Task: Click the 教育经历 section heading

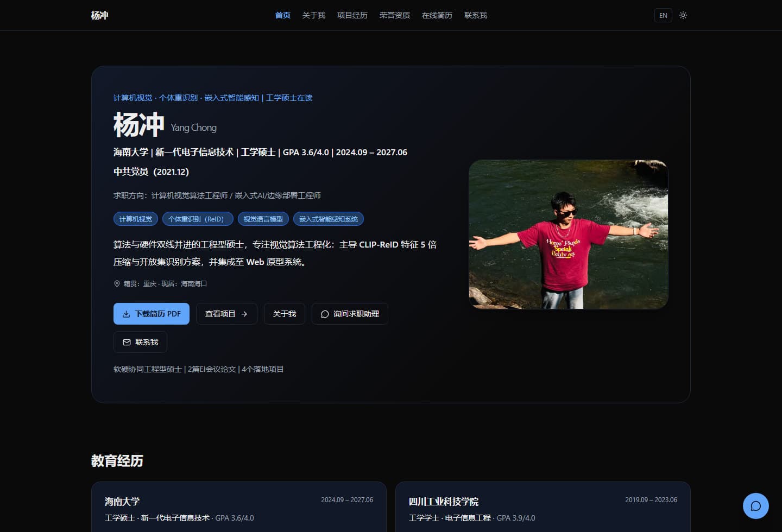Action: click(117, 461)
